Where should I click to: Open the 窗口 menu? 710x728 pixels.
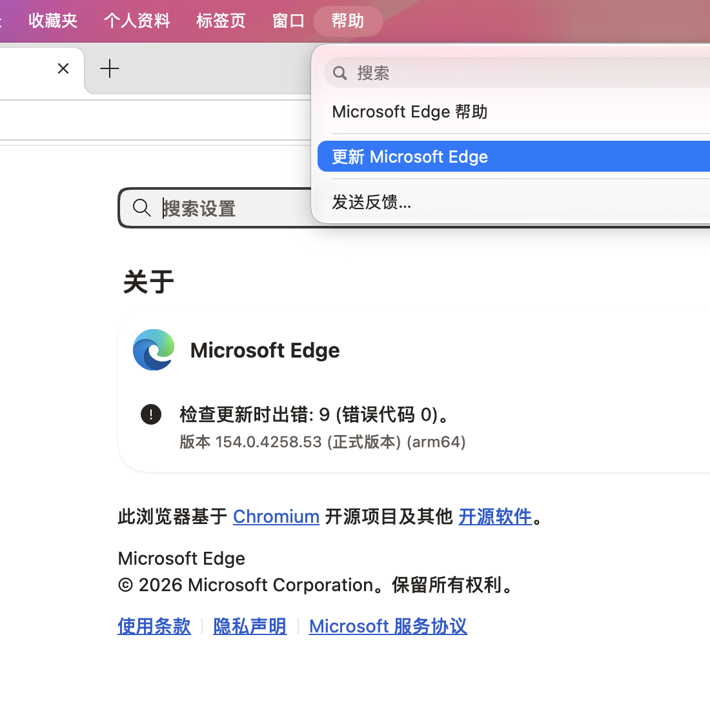click(288, 21)
